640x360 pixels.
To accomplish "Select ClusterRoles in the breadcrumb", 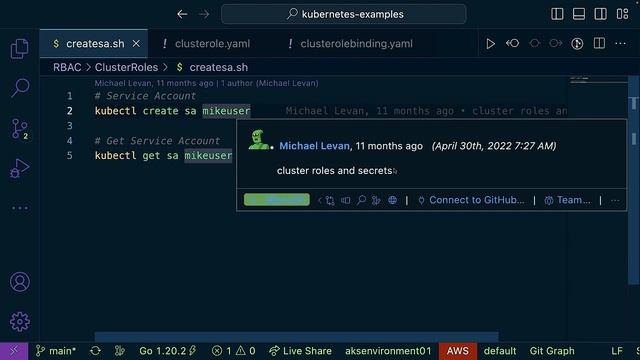I will point(126,67).
